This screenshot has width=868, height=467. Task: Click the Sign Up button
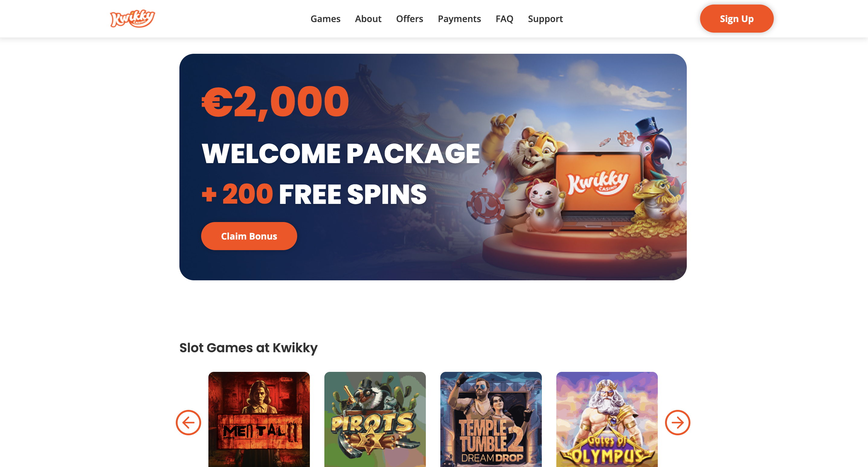click(737, 18)
